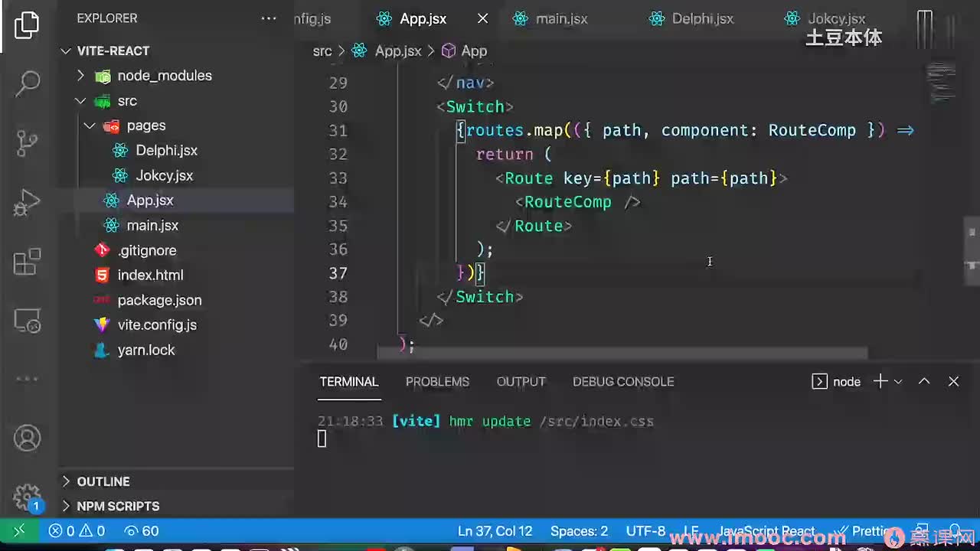Click the src breadcrumb segment
Viewport: 980px width, 551px height.
click(x=322, y=51)
